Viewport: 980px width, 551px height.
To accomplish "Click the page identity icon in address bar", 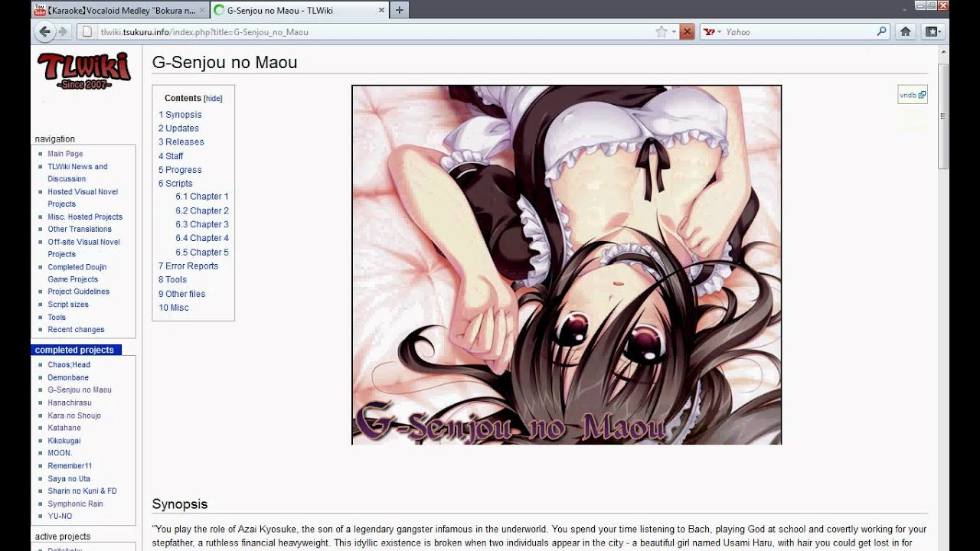I will (x=87, y=31).
